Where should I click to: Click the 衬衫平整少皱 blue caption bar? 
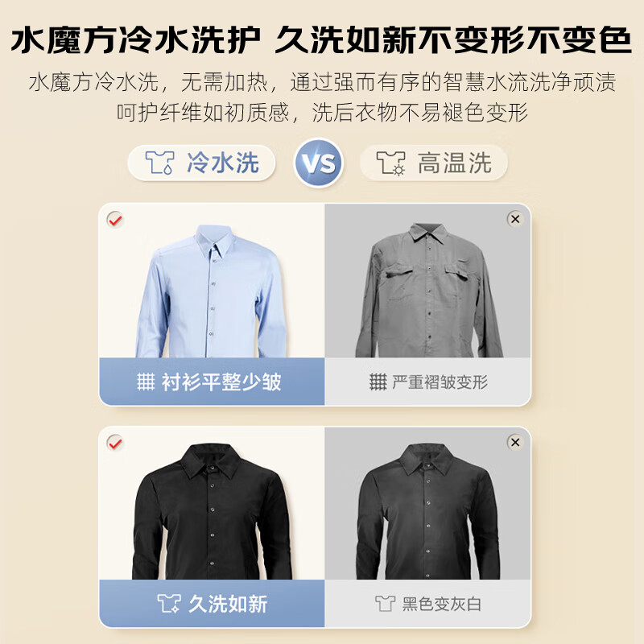pos(212,382)
